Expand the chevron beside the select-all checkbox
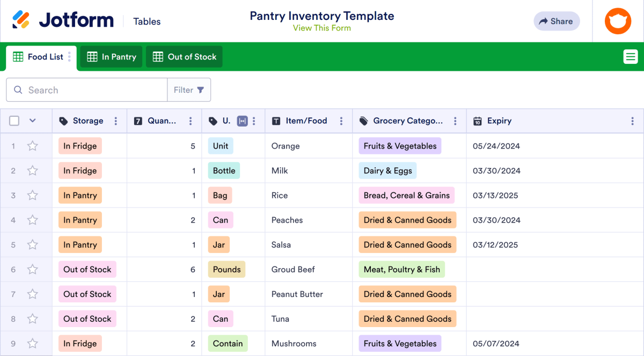 point(31,121)
